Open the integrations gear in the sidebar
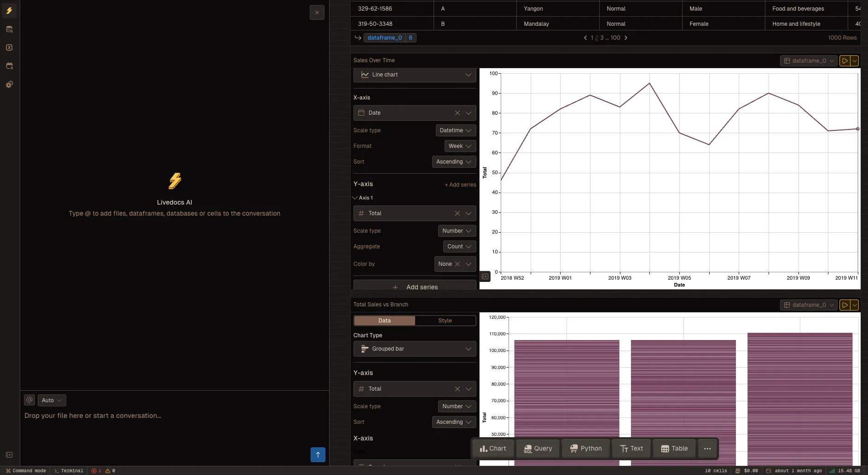The width and height of the screenshot is (868, 475). click(9, 84)
